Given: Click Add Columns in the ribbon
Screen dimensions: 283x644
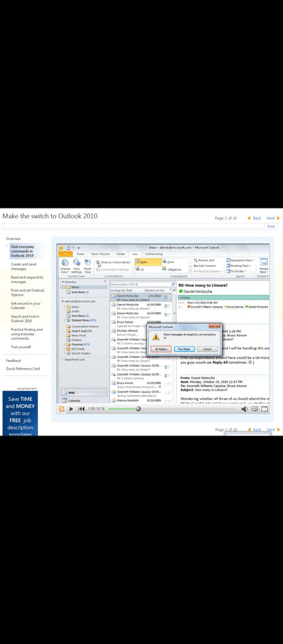Looking at the screenshot, I should click(205, 266).
